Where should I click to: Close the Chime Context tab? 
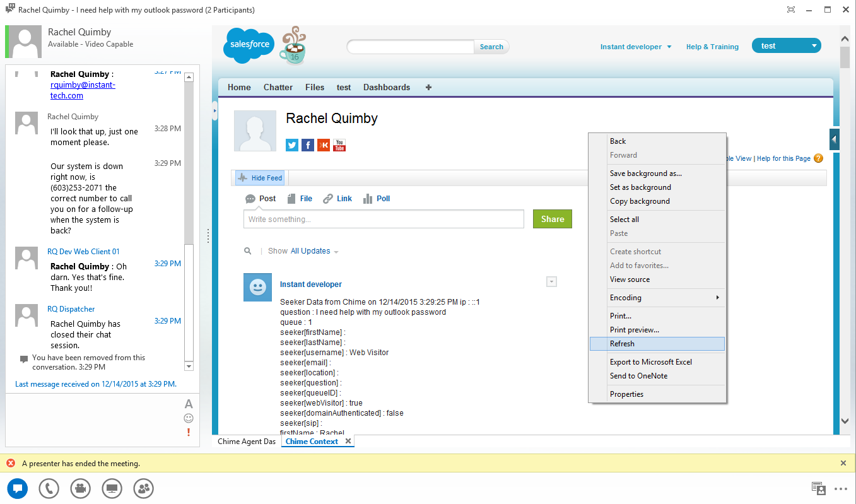(x=348, y=442)
